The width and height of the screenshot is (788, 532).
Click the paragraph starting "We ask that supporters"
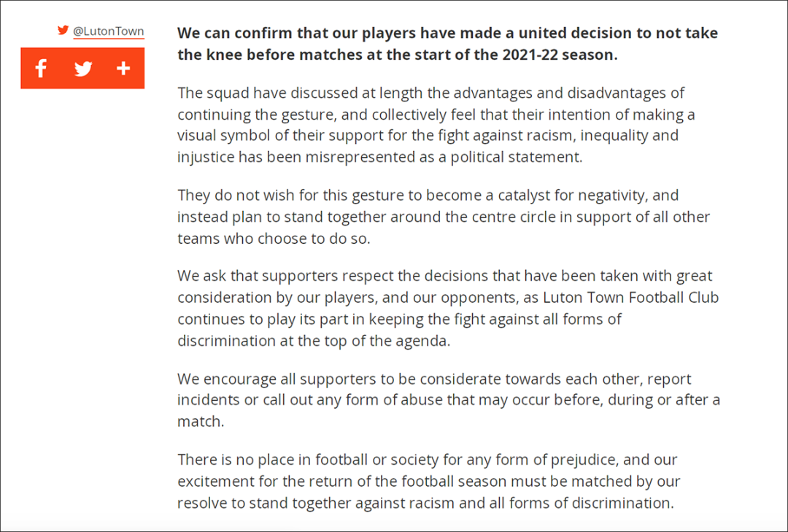[448, 308]
